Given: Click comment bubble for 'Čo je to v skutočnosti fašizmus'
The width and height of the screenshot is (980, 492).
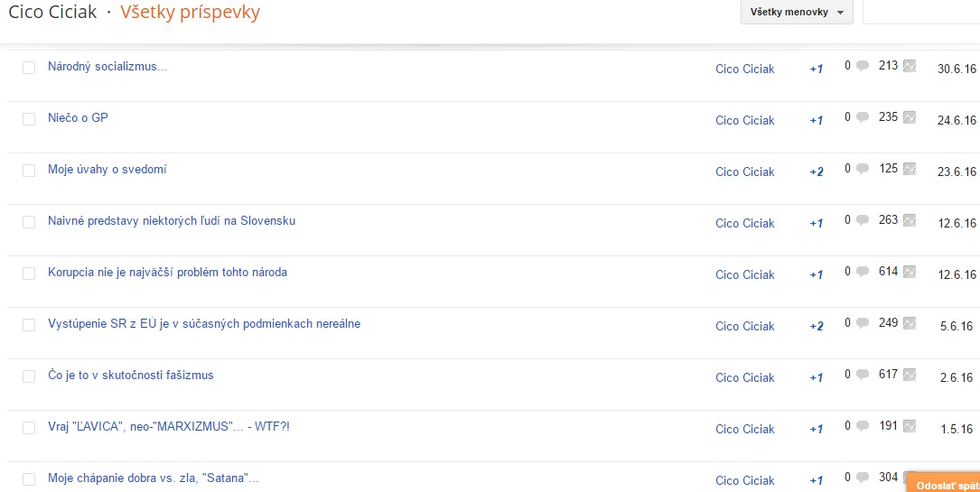Looking at the screenshot, I should [x=863, y=375].
